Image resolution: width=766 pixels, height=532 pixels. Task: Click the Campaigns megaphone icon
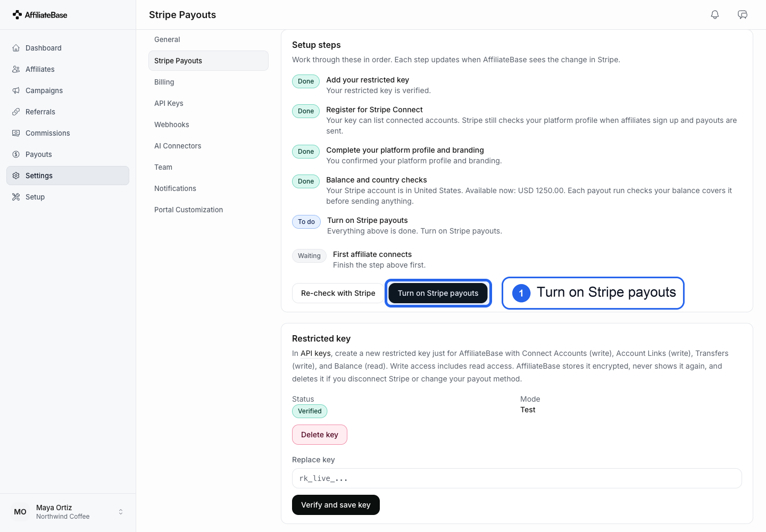pyautogui.click(x=16, y=90)
